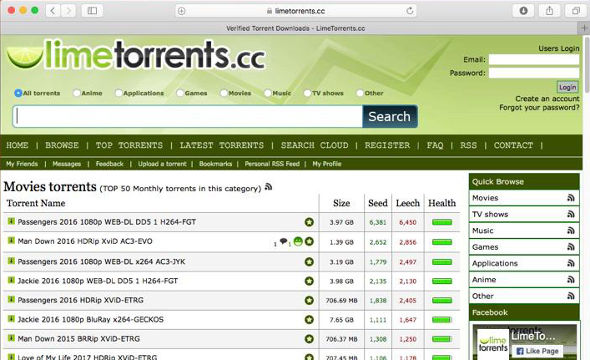Image resolution: width=590 pixels, height=360 pixels.
Task: Open the HOME menu item
Action: [x=17, y=145]
